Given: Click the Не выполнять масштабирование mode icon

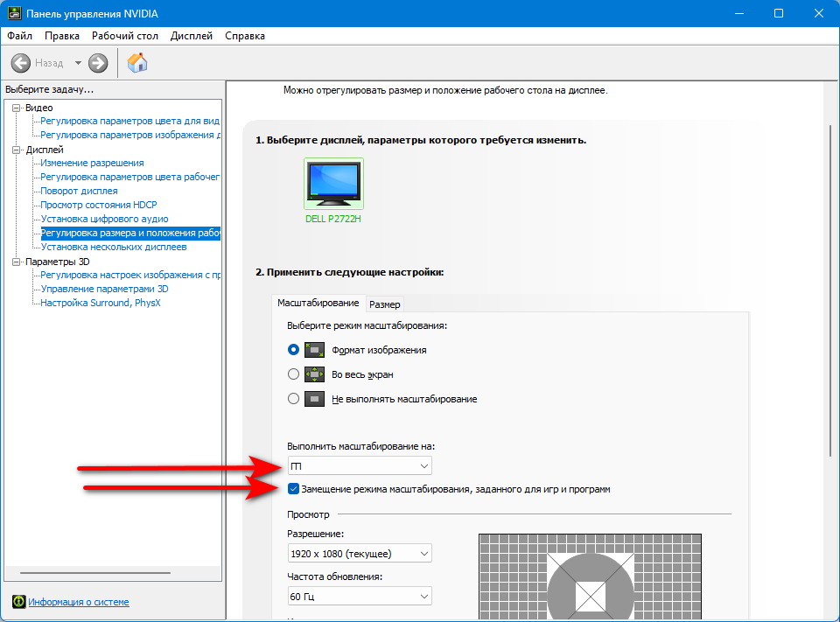Looking at the screenshot, I should click(314, 399).
